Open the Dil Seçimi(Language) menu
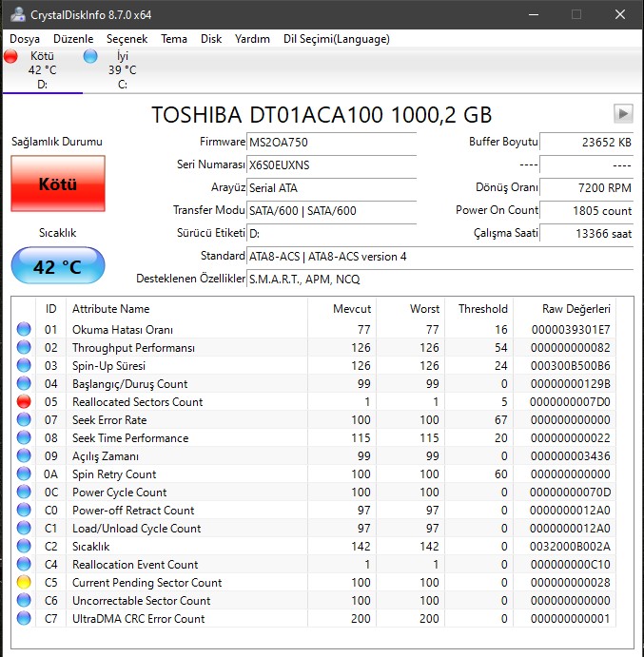 [x=337, y=39]
